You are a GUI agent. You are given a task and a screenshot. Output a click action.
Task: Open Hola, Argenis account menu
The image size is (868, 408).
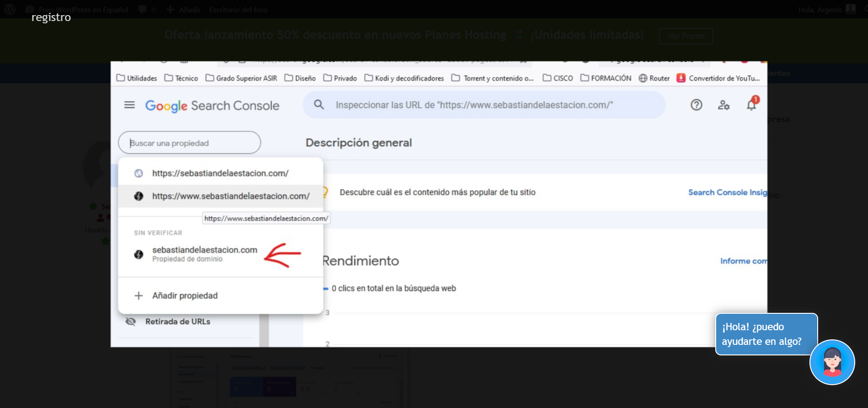[x=827, y=10]
